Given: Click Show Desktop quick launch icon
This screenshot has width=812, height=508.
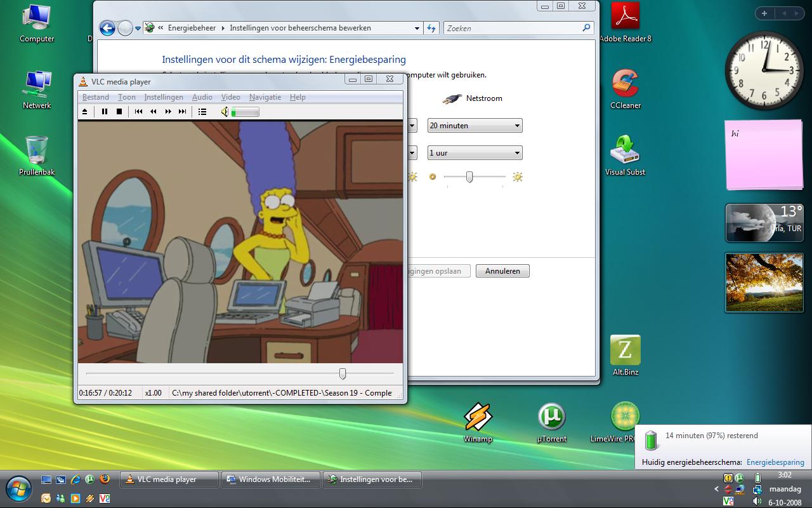Looking at the screenshot, I should (46, 479).
